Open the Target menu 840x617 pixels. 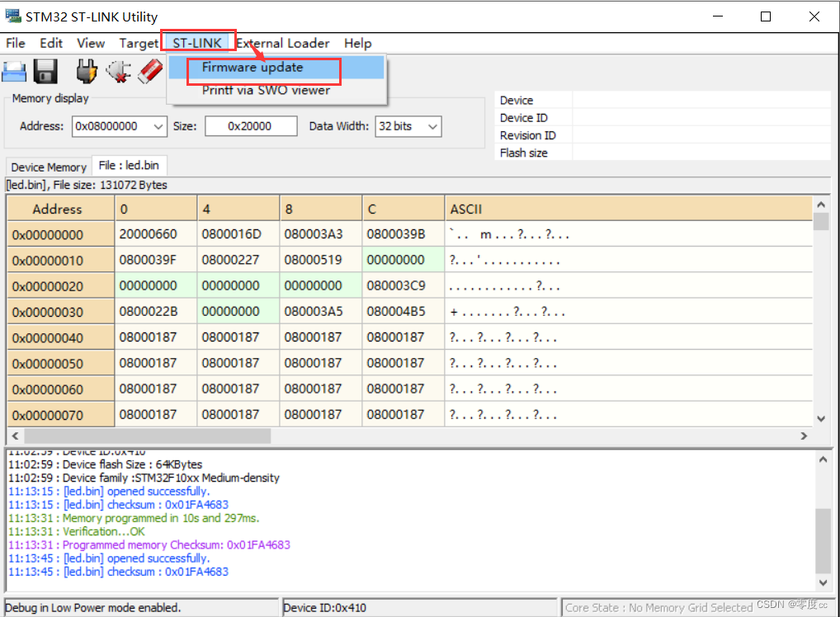point(139,43)
